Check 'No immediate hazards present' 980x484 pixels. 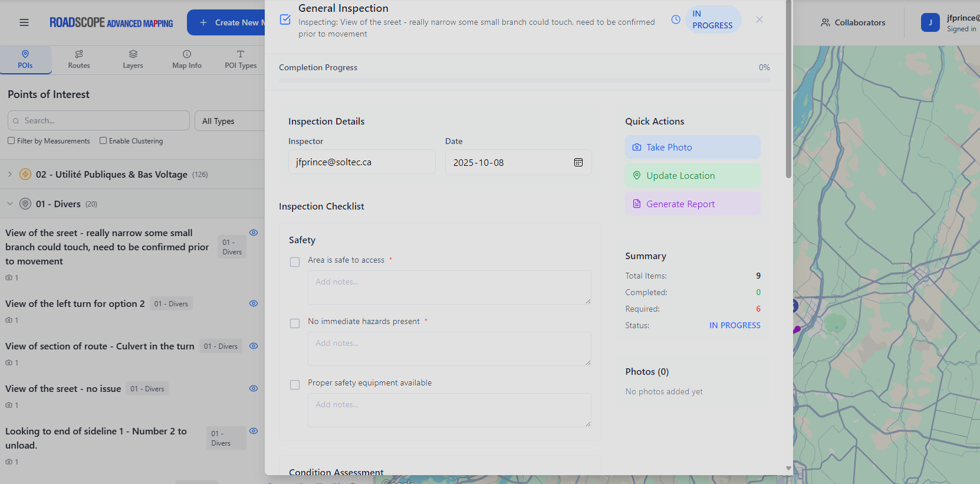click(x=295, y=323)
